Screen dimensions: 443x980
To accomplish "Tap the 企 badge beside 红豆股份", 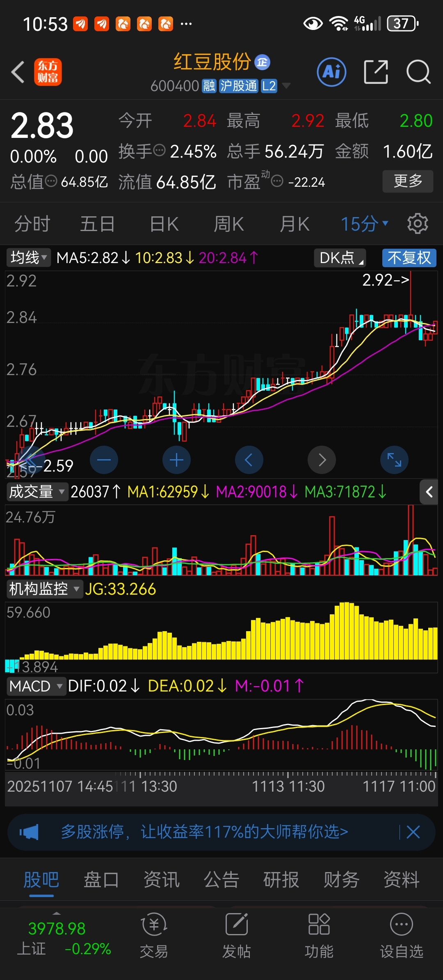I will coord(262,62).
